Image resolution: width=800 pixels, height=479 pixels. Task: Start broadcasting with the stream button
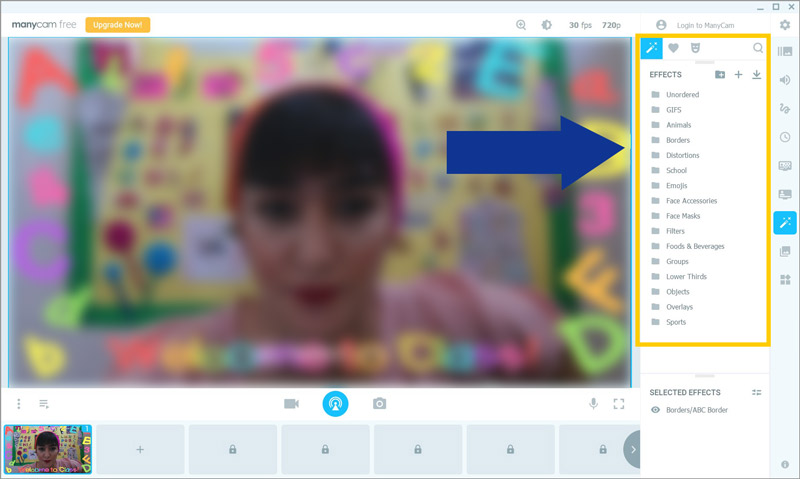335,403
